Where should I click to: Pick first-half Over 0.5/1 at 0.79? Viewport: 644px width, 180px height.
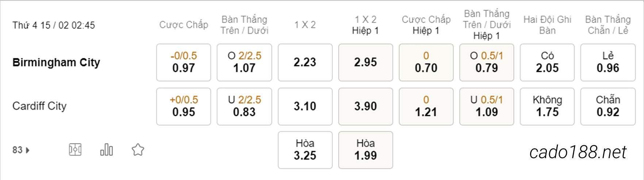pos(487,62)
